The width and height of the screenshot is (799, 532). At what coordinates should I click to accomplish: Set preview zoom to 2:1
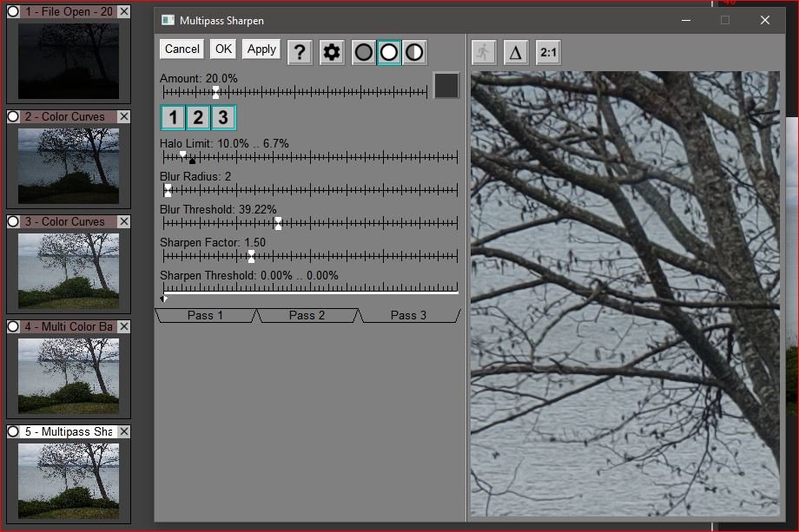click(x=548, y=51)
